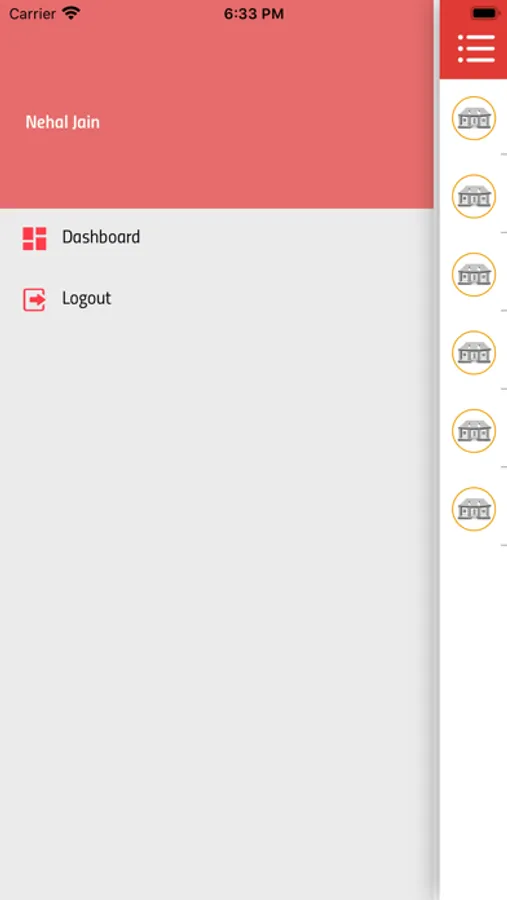Select the third house icon in the list
This screenshot has height=900, width=507.
(474, 274)
